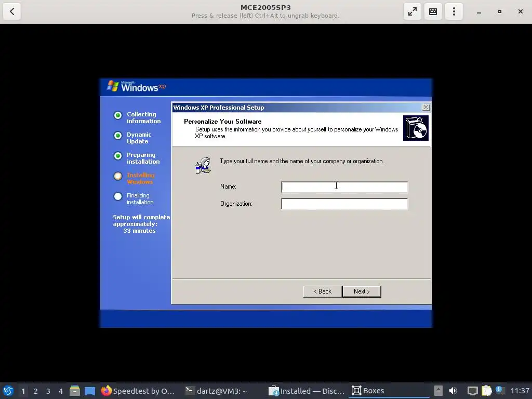Click the Collecting information step indicator

coord(118,115)
